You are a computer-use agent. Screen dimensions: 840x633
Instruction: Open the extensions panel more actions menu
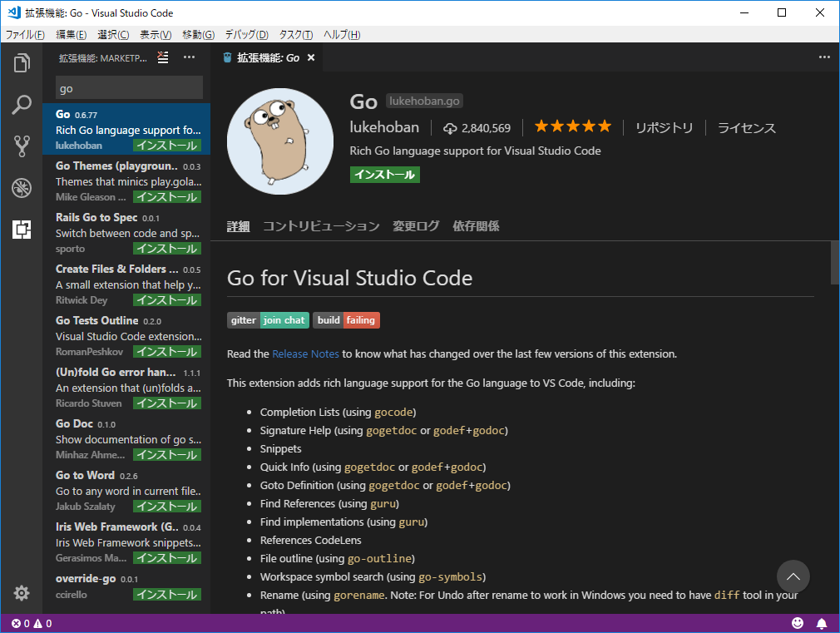click(189, 57)
